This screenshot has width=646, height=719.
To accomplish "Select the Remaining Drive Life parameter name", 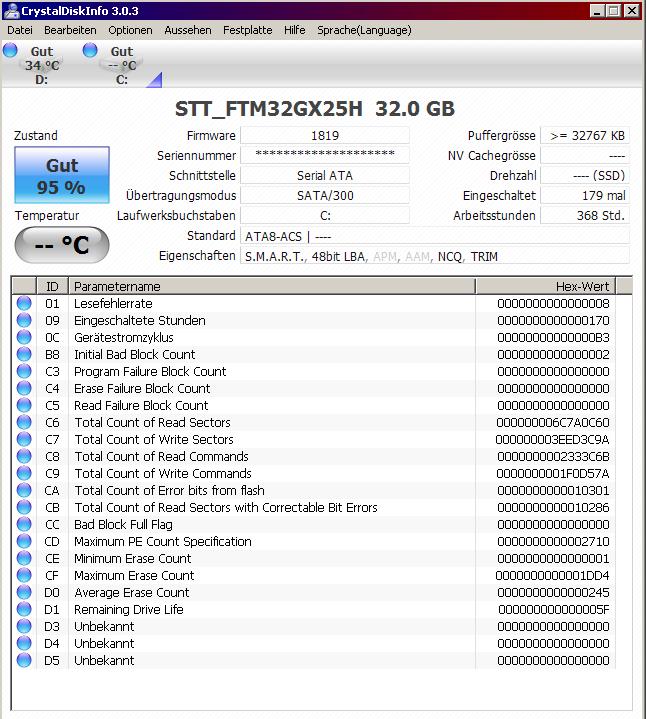I will [129, 609].
